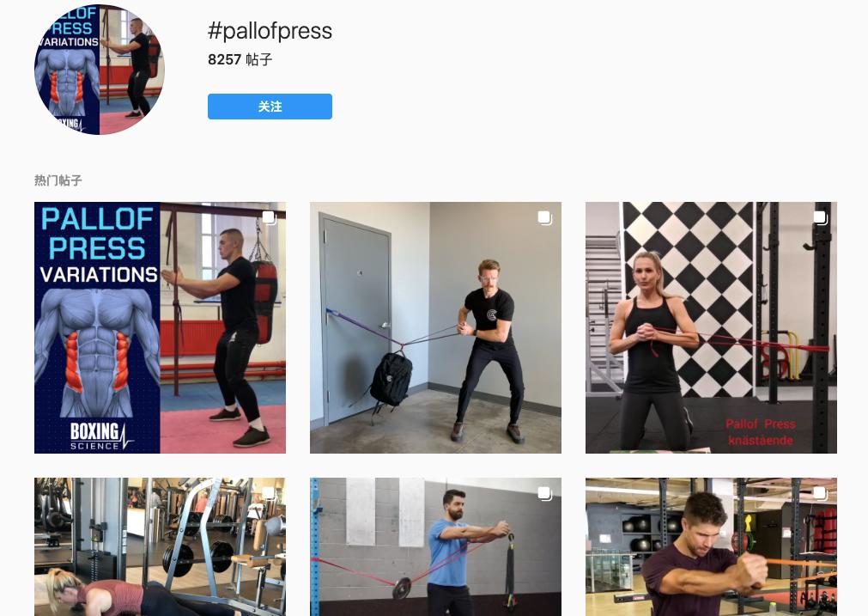Click the multi-photo icon on the plank gym post
868x616 pixels.
[x=269, y=494]
